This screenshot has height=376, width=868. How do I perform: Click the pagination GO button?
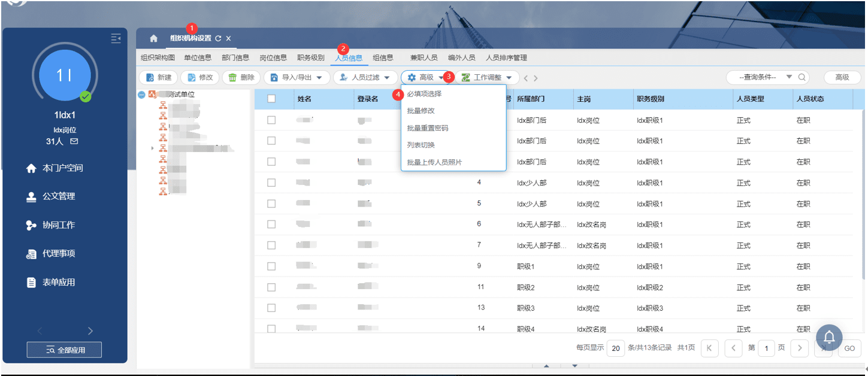coord(849,348)
